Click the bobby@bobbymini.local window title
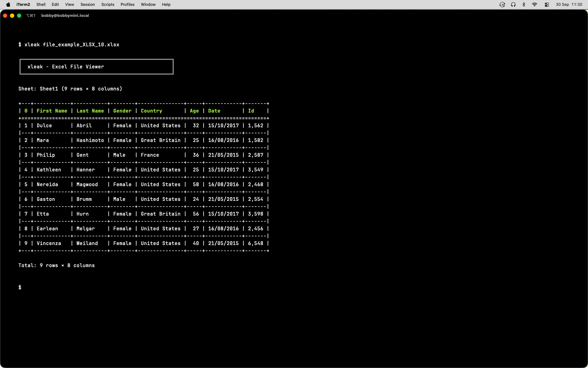The width and height of the screenshot is (588, 368). pyautogui.click(x=65, y=16)
